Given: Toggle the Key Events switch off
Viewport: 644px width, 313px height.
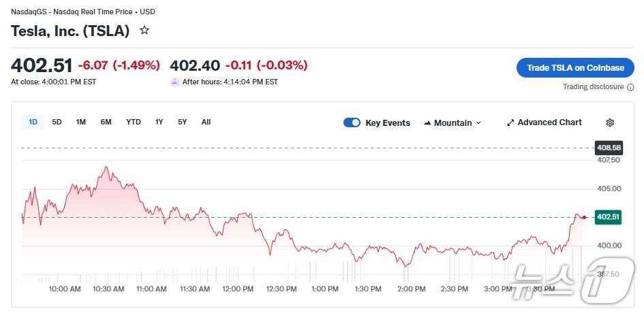Looking at the screenshot, I should pyautogui.click(x=352, y=122).
